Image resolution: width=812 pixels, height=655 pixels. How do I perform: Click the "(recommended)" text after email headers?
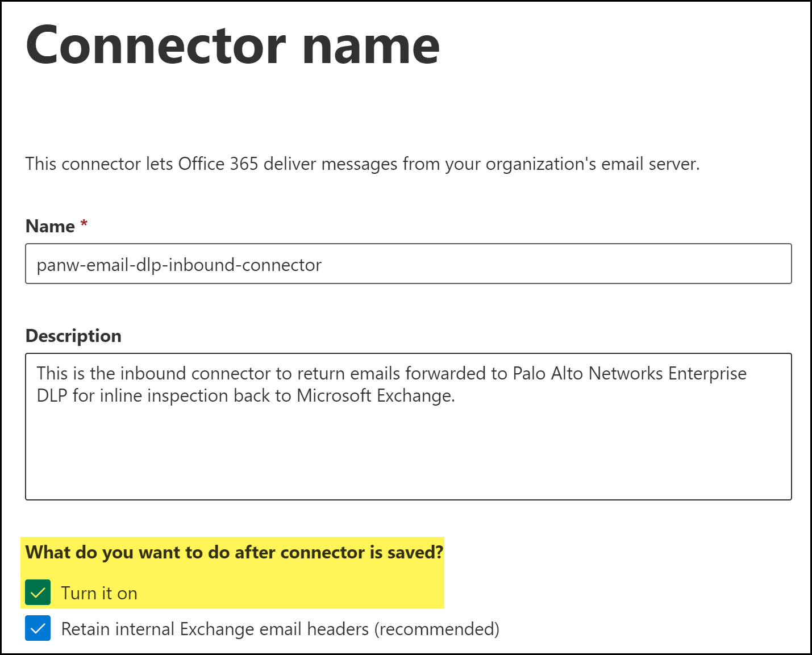[436, 629]
